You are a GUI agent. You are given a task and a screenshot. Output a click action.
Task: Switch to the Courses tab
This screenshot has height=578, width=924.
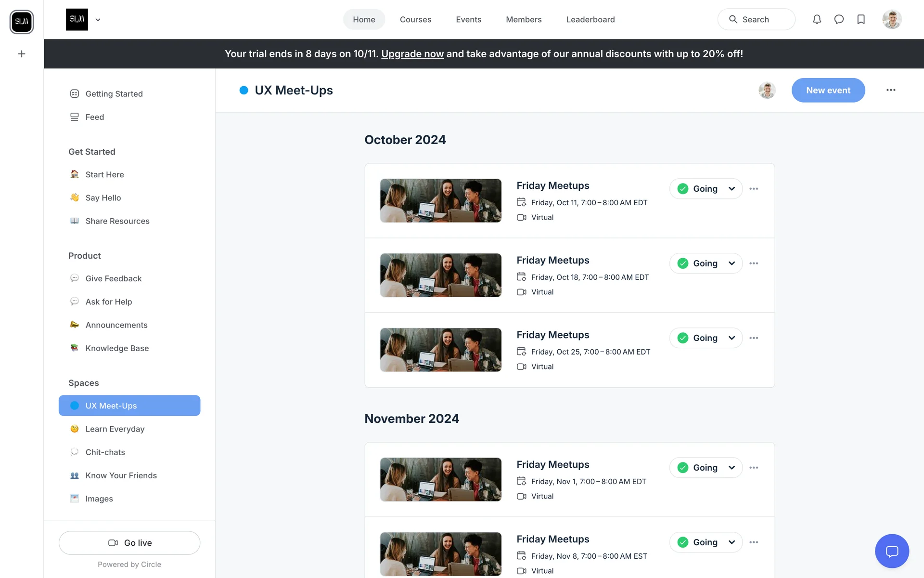pos(415,19)
